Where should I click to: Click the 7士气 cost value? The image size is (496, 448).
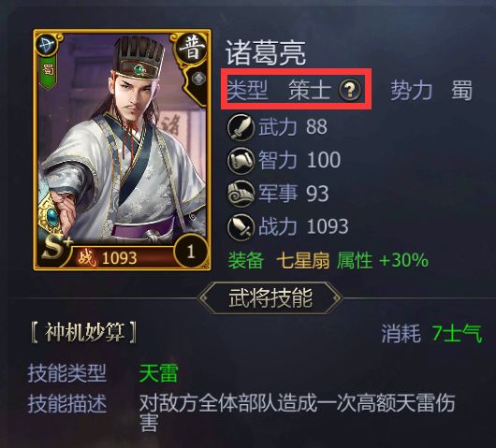click(x=457, y=334)
